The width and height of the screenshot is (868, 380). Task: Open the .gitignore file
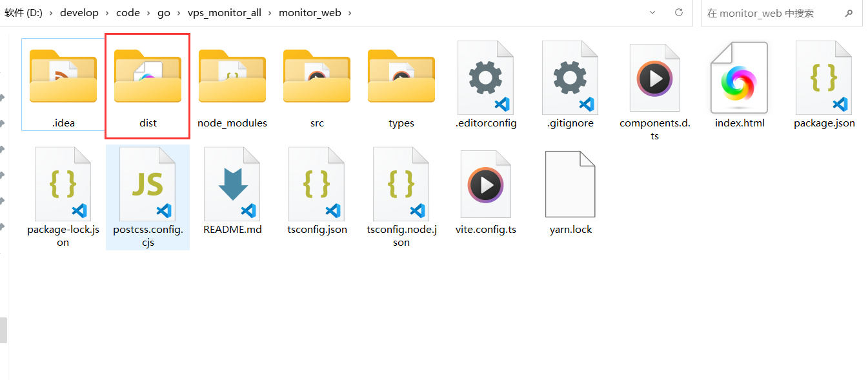[570, 77]
